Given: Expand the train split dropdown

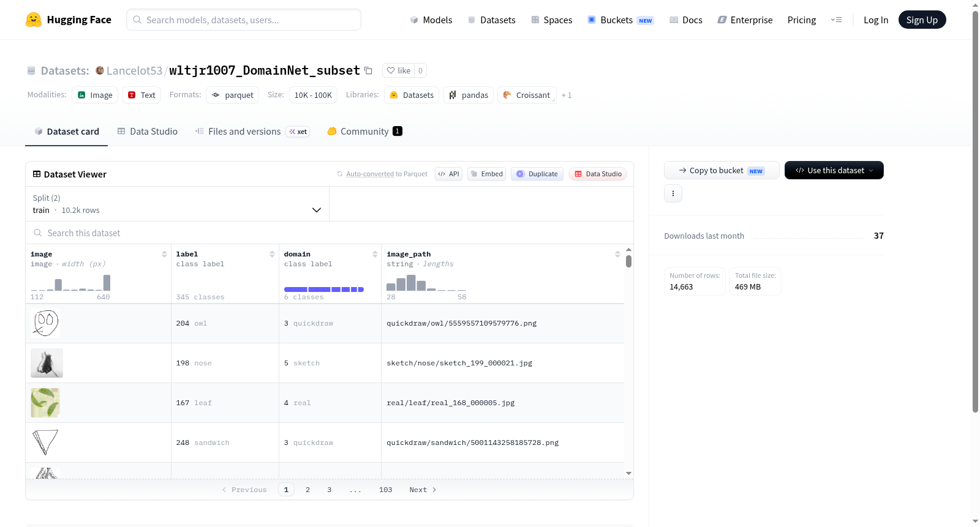Looking at the screenshot, I should (x=177, y=204).
